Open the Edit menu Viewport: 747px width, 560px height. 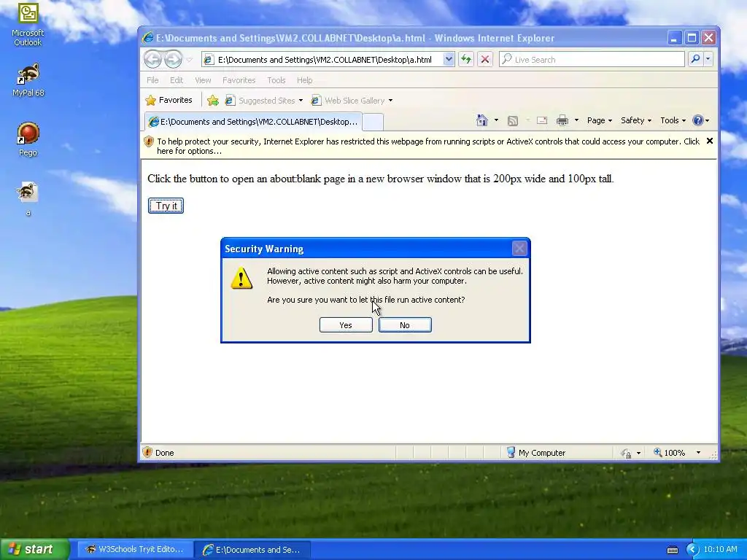point(177,80)
